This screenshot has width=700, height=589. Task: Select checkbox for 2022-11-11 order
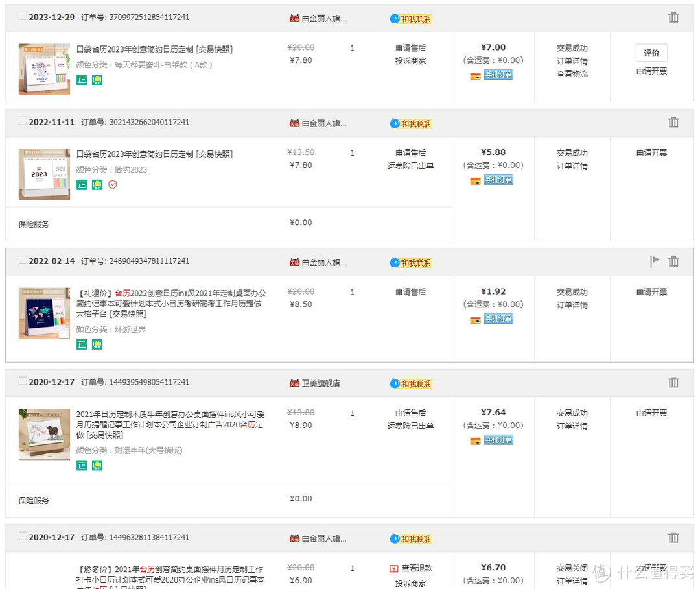[23, 121]
